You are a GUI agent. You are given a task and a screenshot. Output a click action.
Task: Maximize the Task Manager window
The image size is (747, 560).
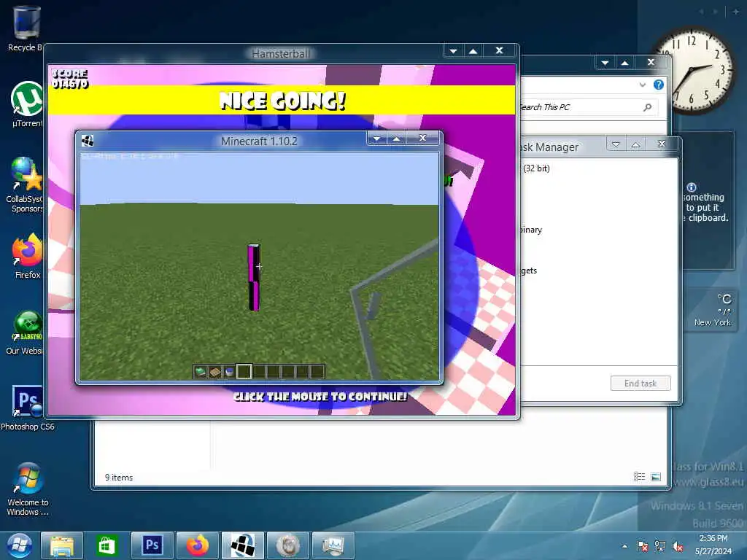pos(635,144)
